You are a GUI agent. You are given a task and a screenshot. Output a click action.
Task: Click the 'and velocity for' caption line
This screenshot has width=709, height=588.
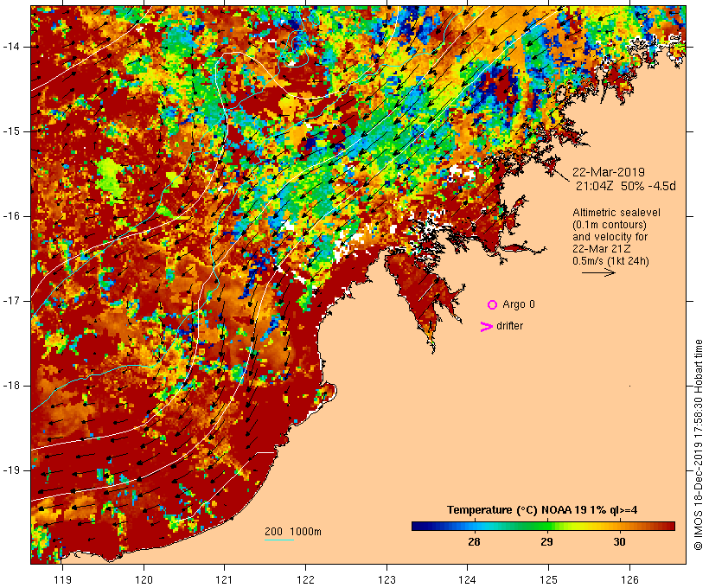click(x=610, y=237)
